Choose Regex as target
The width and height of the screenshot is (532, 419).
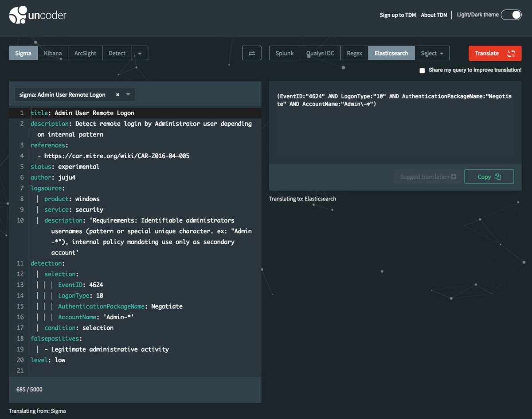[354, 53]
